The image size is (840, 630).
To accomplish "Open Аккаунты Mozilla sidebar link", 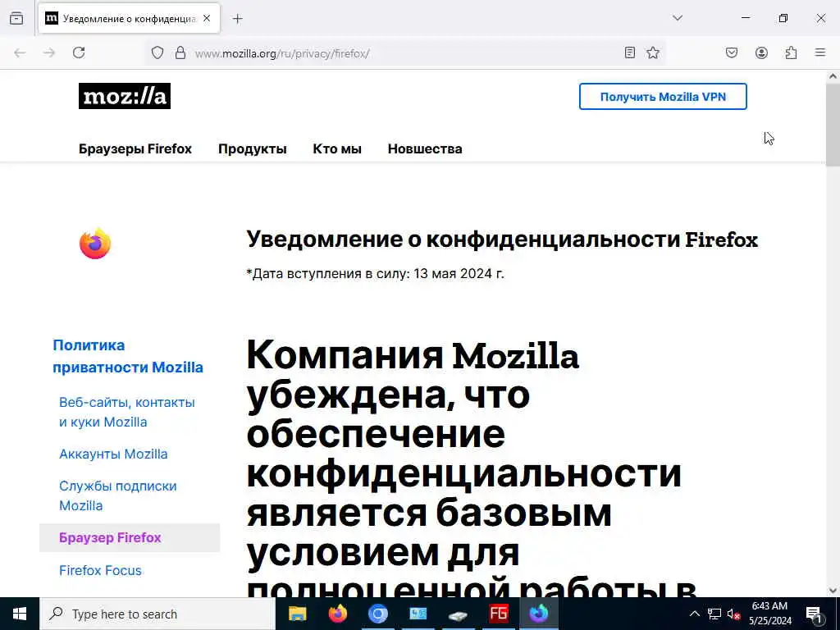I will 113,454.
